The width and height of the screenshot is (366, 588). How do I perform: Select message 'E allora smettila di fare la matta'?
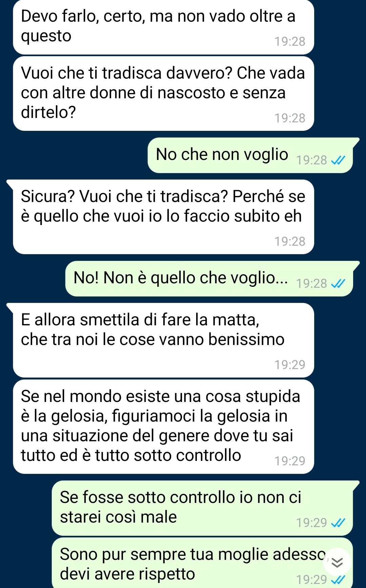click(x=163, y=340)
